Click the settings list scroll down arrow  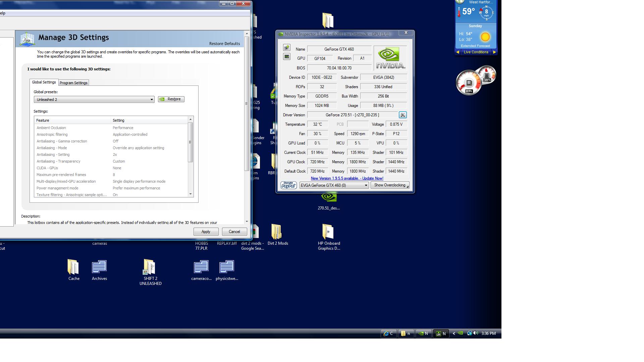(x=191, y=194)
